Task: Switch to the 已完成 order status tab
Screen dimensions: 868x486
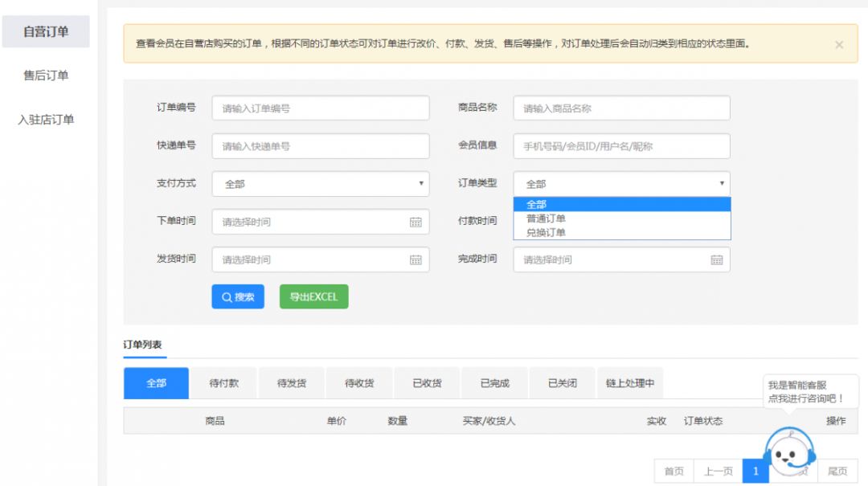Action: [x=494, y=383]
